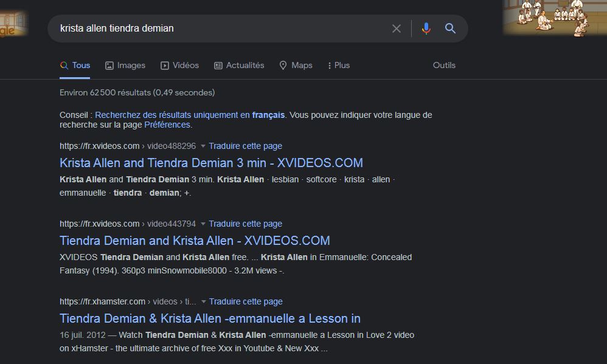This screenshot has height=364, width=607.
Task: Click 'Traduire cette page' for xhamster result
Action: [246, 302]
